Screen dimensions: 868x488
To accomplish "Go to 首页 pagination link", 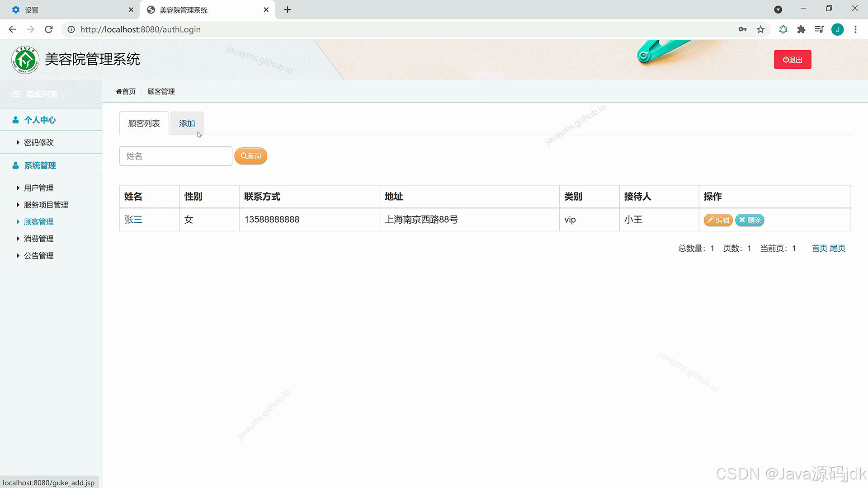I will [819, 248].
